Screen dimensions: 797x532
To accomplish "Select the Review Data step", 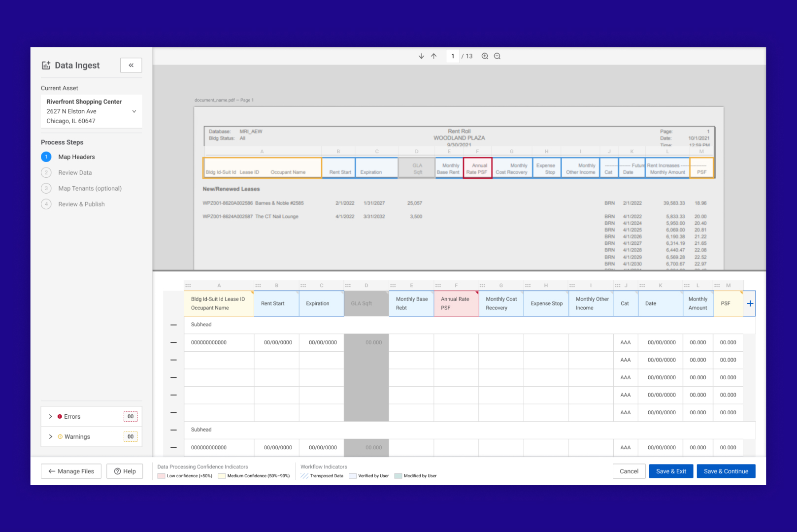I will click(75, 173).
